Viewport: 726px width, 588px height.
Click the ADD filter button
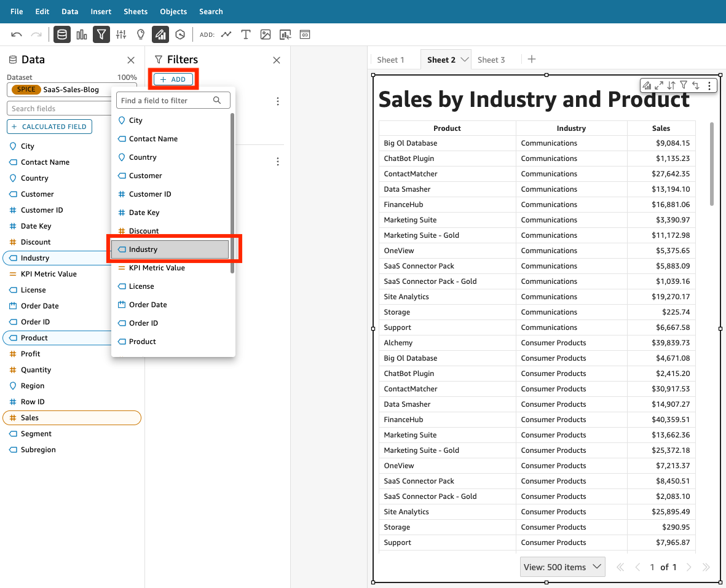173,80
